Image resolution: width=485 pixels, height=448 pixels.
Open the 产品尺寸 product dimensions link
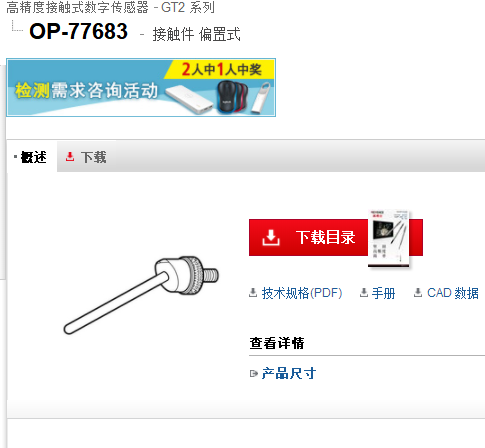point(289,373)
